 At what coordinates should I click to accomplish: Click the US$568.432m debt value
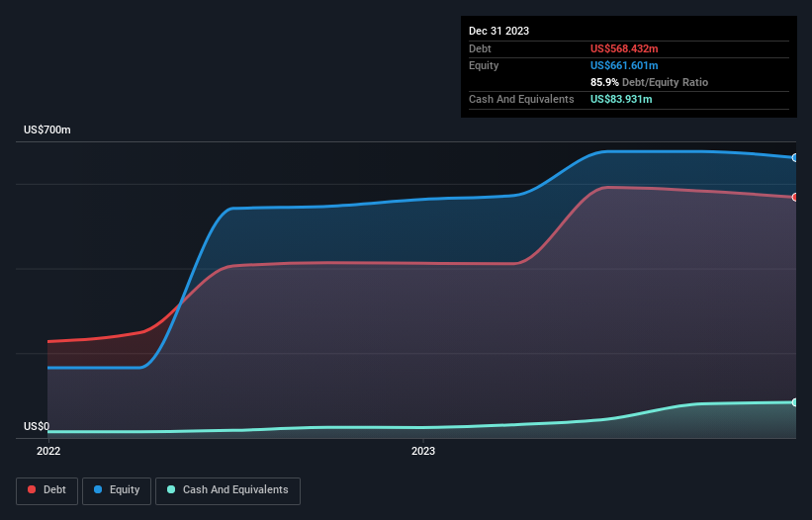(624, 48)
